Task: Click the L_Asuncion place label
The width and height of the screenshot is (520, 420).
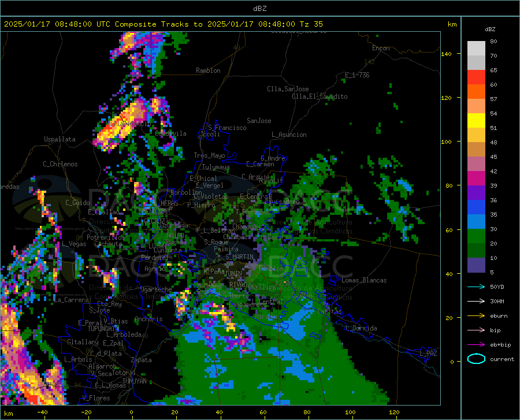Action: tap(289, 135)
